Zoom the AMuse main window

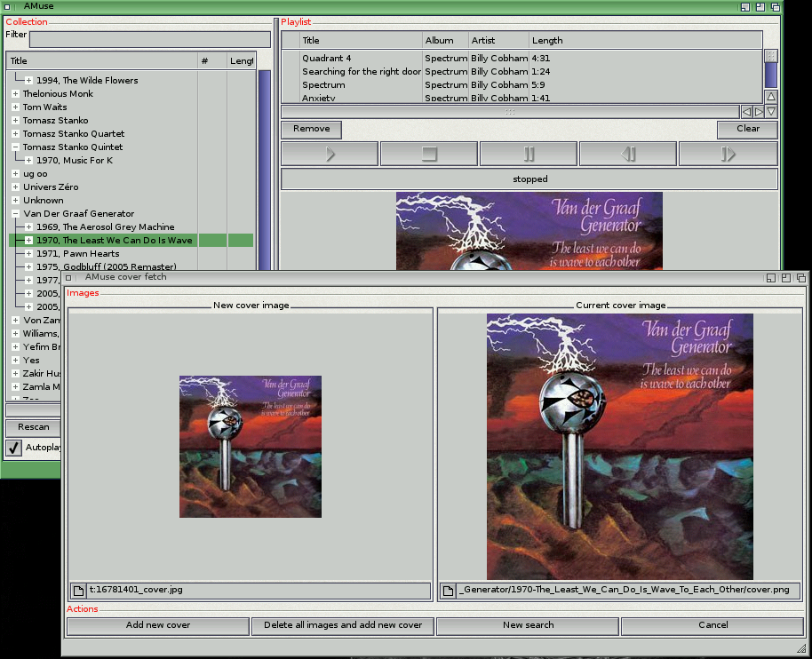[x=760, y=7]
